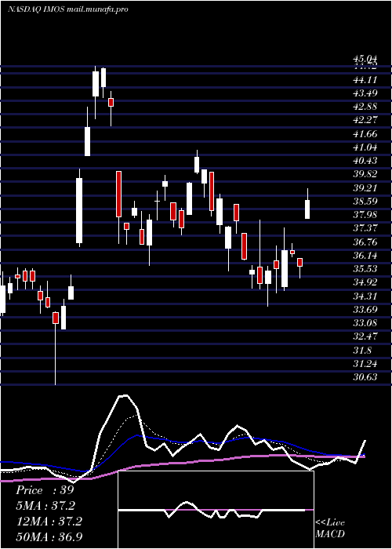Click the 41.04 price axis label
The width and height of the screenshot is (392, 549).
365,147
